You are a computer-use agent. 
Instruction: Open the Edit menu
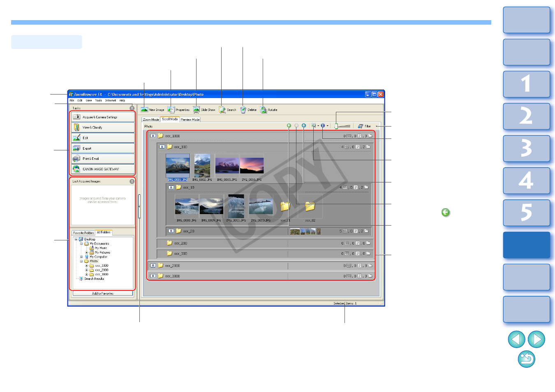pos(80,100)
